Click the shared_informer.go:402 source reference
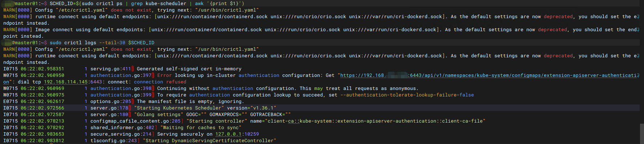The height and width of the screenshot is (144, 644). click(x=122, y=128)
